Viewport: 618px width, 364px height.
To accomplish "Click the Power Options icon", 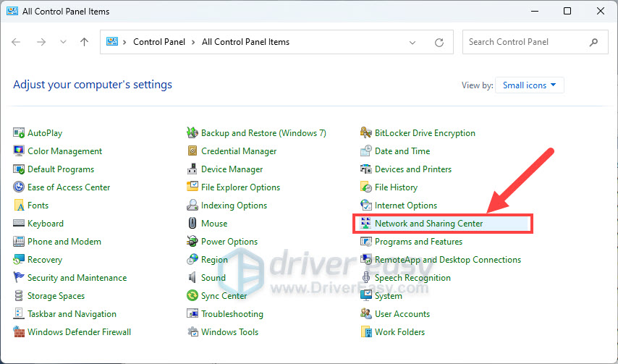I will click(192, 242).
